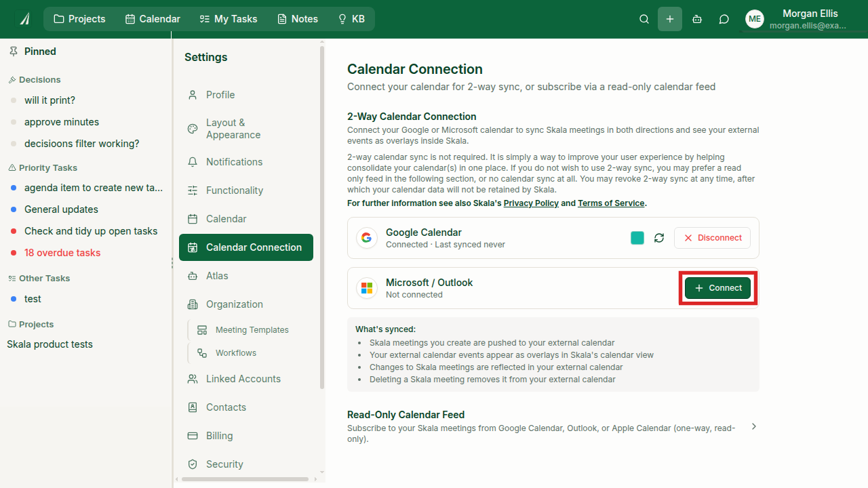Click the Pinned pin icon
Viewport: 868px width, 488px height.
click(x=14, y=52)
